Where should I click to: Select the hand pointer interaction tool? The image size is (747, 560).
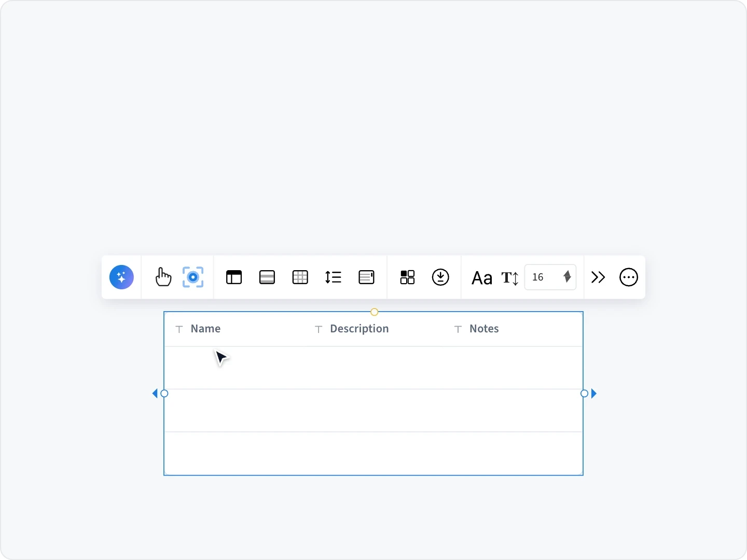(163, 277)
